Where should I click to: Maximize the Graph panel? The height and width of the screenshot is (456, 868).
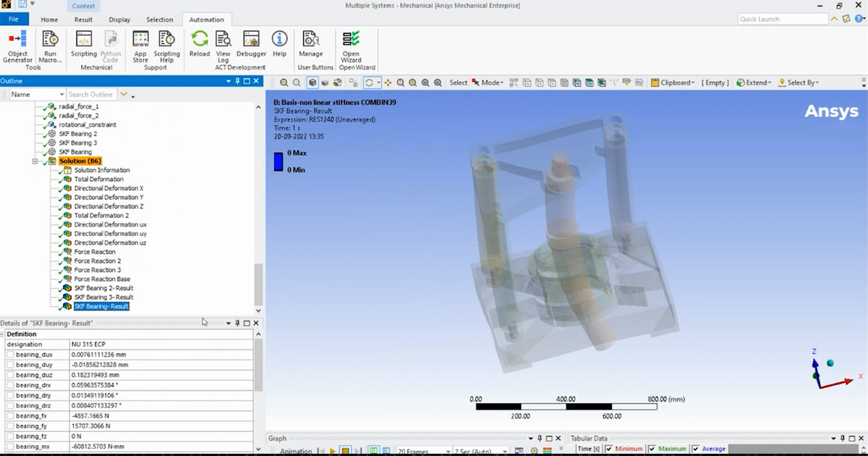pyautogui.click(x=549, y=439)
